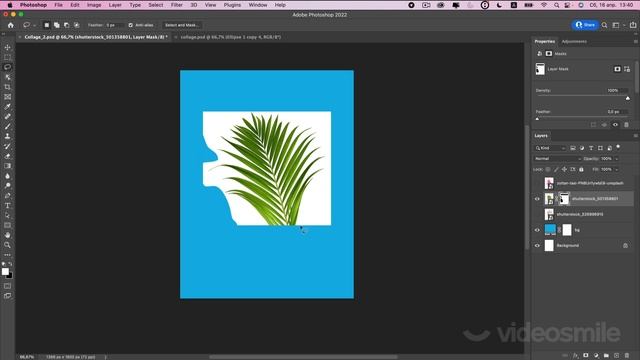The image size is (640, 360).
Task: Select the Eyedropper tool
Action: [7, 107]
